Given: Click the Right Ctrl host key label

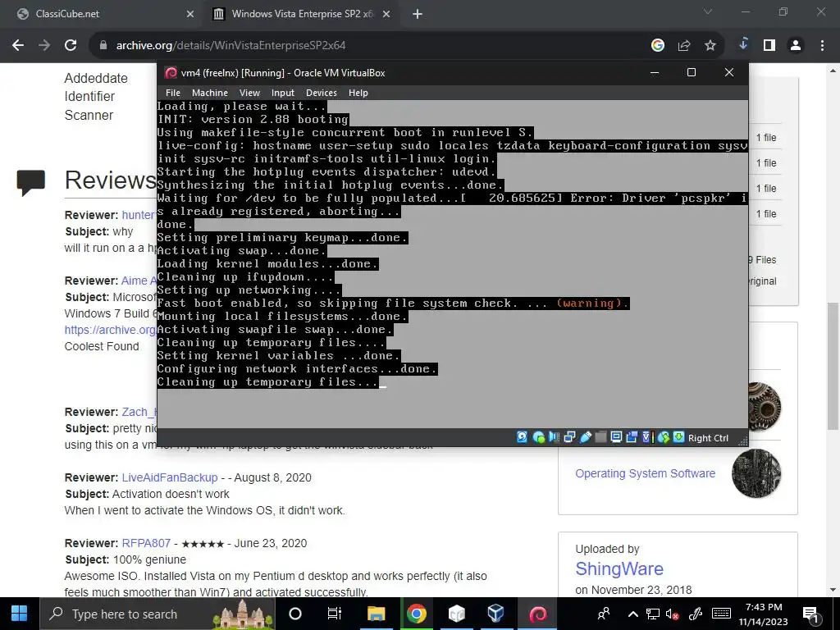Looking at the screenshot, I should (x=708, y=438).
